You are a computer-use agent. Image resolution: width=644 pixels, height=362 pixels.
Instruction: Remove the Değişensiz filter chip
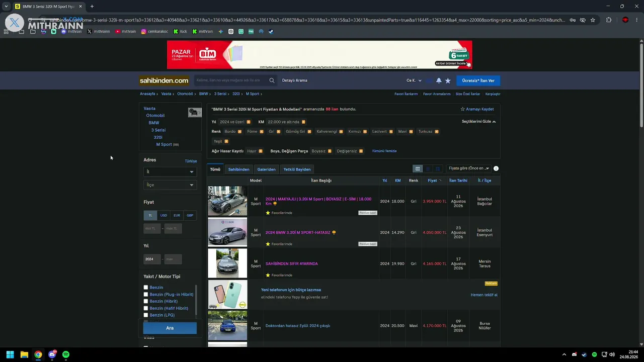[361, 151]
